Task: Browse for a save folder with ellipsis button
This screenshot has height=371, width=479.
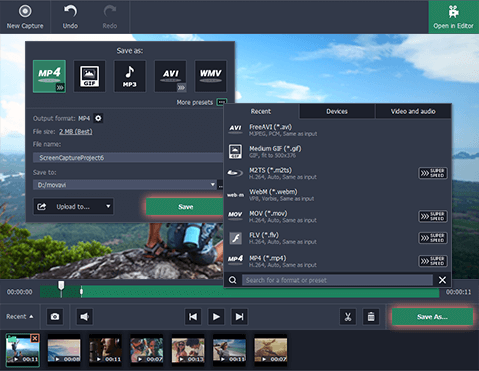Action: tap(220, 185)
